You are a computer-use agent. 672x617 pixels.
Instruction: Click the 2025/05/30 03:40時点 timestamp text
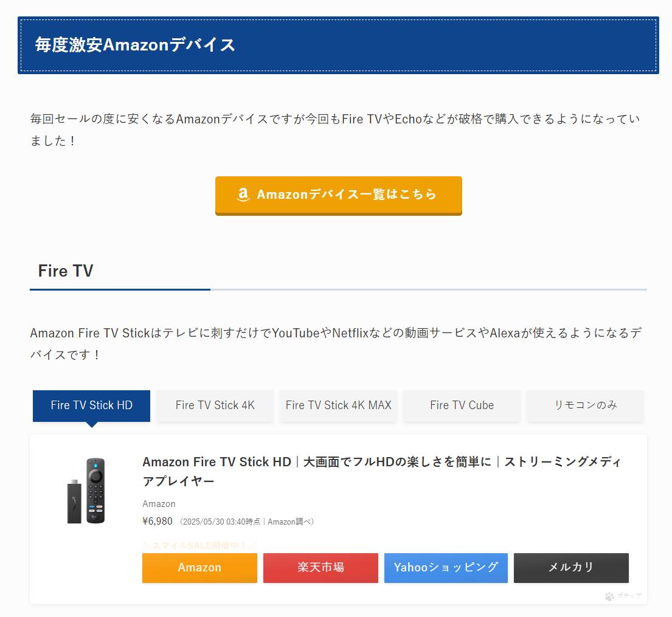tap(221, 522)
